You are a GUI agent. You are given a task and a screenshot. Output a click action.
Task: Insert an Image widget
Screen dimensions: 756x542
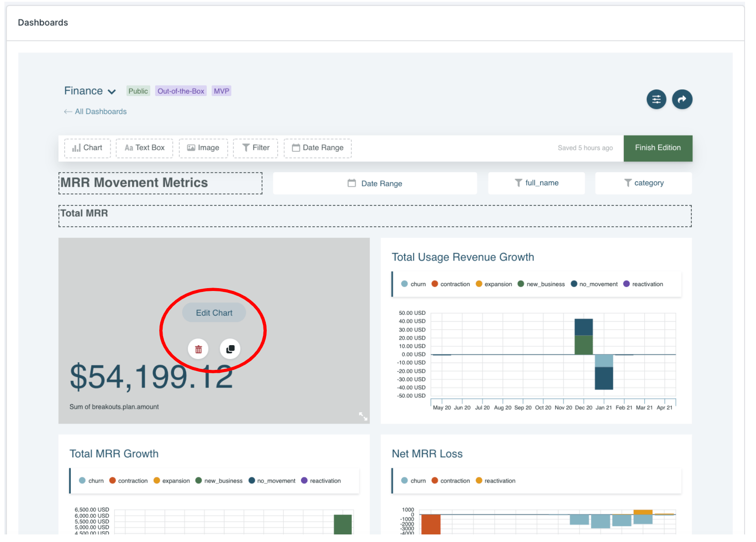[203, 148]
